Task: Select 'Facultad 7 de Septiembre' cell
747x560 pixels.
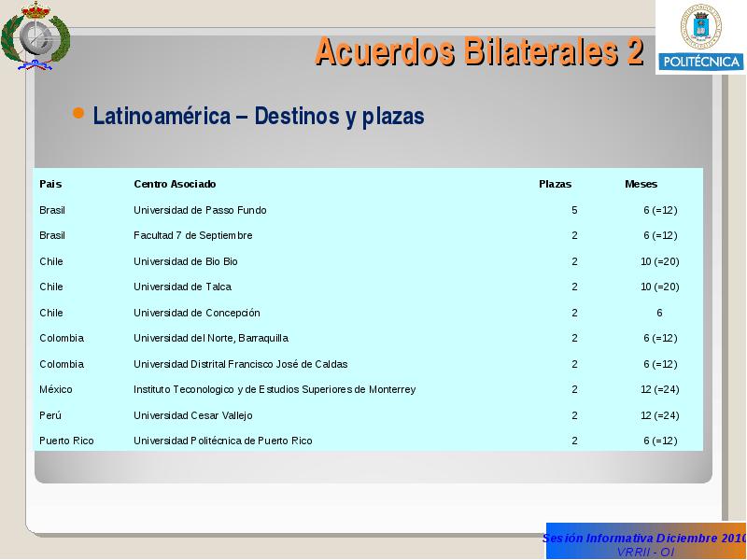Action: pos(193,236)
